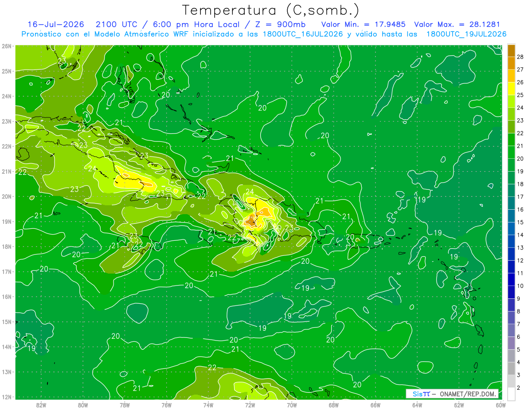
Task: Click color scale label '25'
Action: pos(520,95)
